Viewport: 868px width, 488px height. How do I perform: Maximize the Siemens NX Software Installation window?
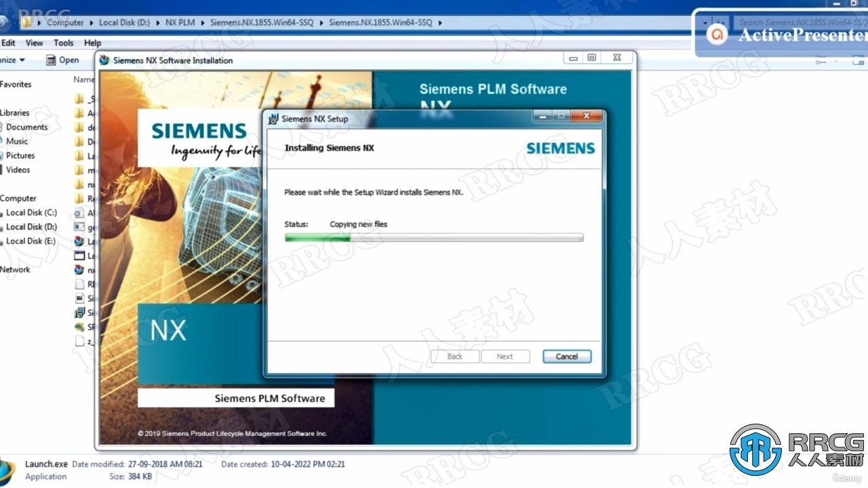[x=591, y=58]
